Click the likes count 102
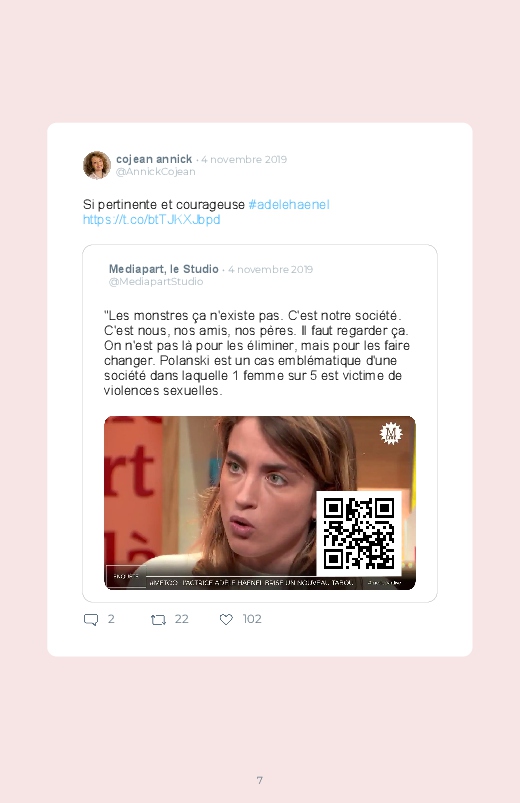Image resolution: width=520 pixels, height=803 pixels. (x=252, y=619)
